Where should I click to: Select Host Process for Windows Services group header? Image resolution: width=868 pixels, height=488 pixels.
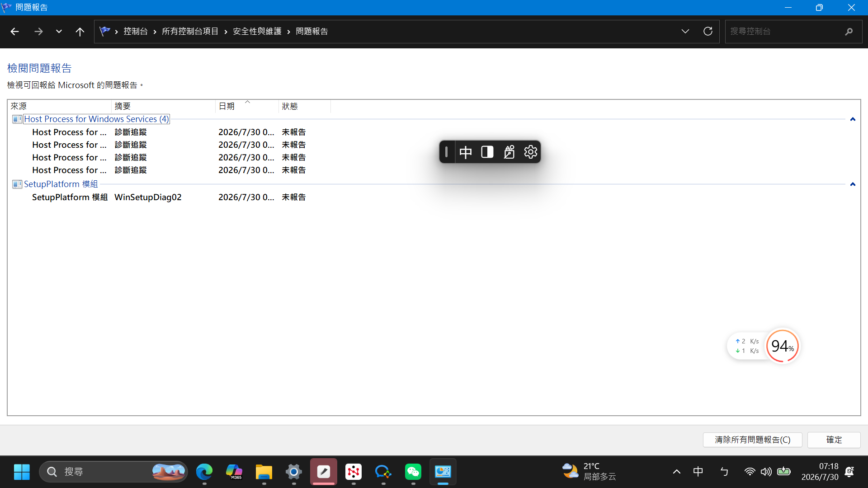coord(96,119)
